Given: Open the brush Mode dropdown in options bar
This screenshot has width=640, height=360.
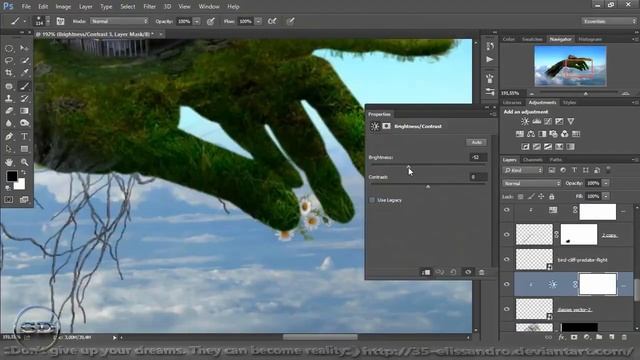Looking at the screenshot, I should pyautogui.click(x=119, y=21).
